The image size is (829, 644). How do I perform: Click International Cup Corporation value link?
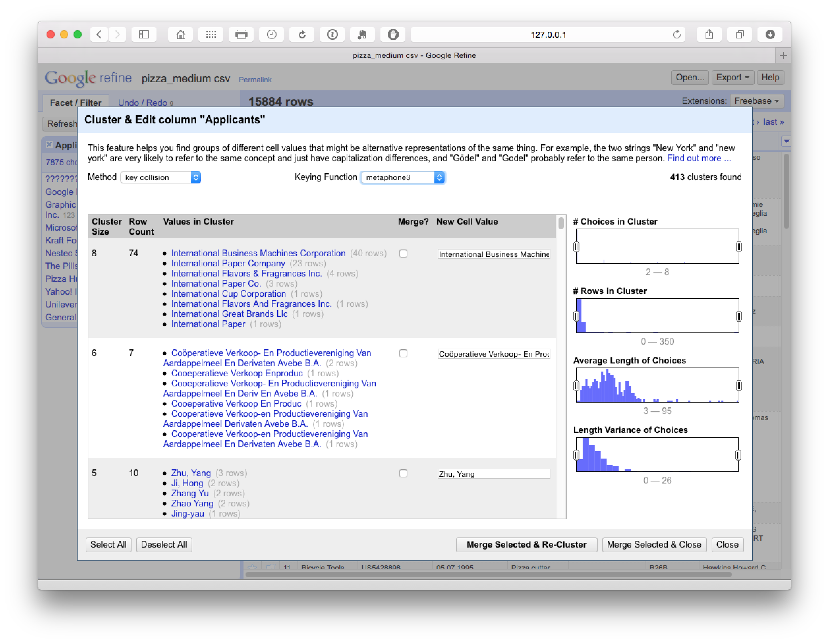click(229, 294)
